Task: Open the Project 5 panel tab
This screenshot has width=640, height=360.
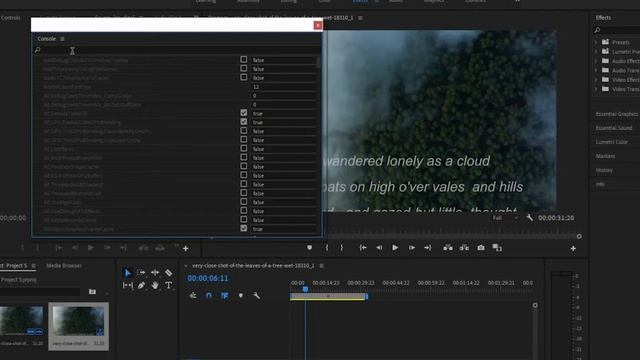Action: [x=14, y=266]
